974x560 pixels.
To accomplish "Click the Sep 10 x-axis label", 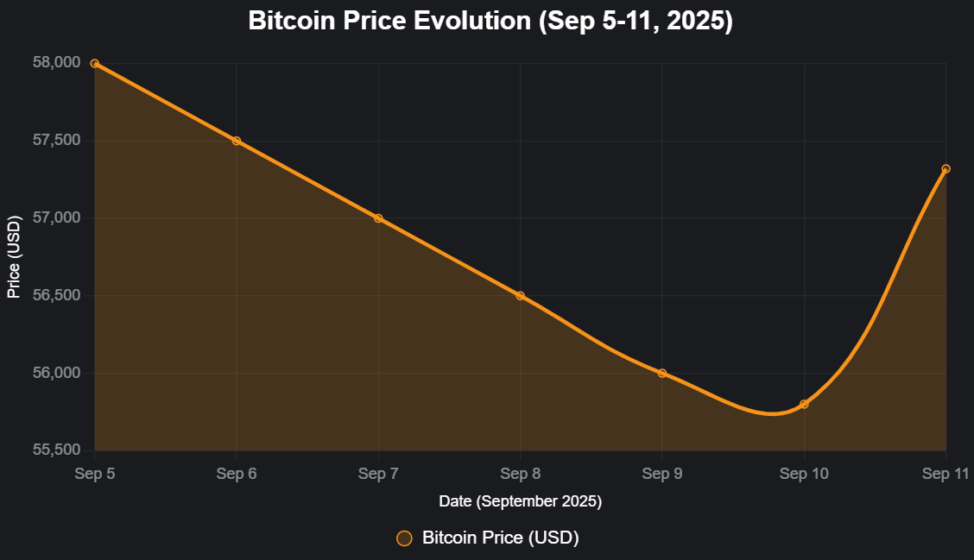I will (x=804, y=473).
